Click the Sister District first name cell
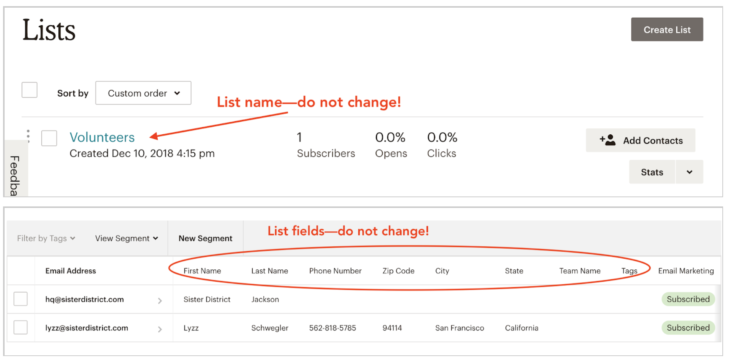 pos(207,300)
